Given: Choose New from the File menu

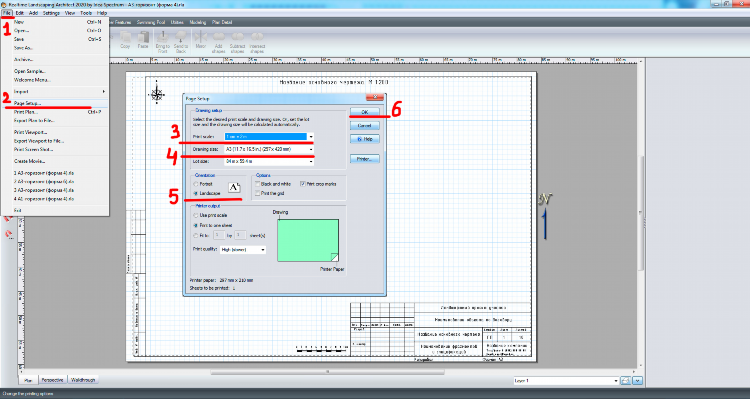Looking at the screenshot, I should pyautogui.click(x=55, y=22).
